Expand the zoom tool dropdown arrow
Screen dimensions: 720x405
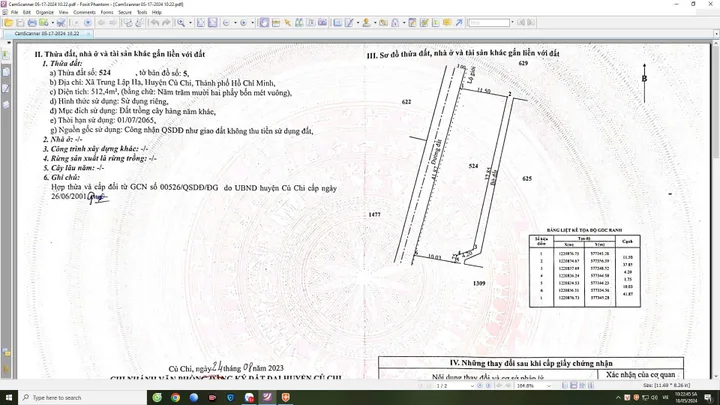coord(190,22)
